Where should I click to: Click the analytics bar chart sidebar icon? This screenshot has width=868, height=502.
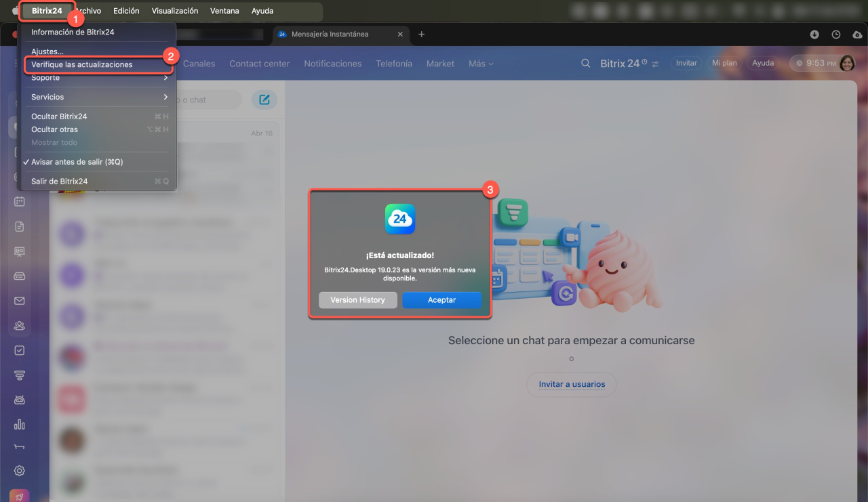tap(20, 425)
